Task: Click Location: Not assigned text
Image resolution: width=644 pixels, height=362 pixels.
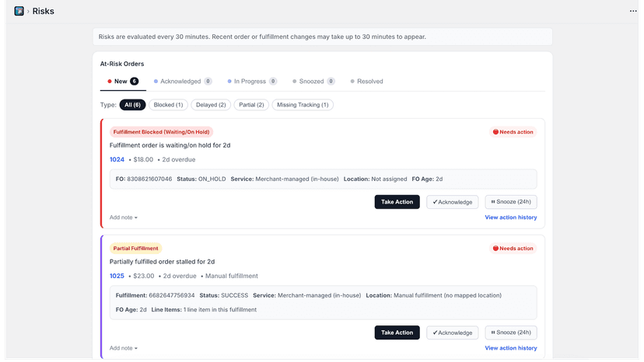Action: [x=376, y=179]
